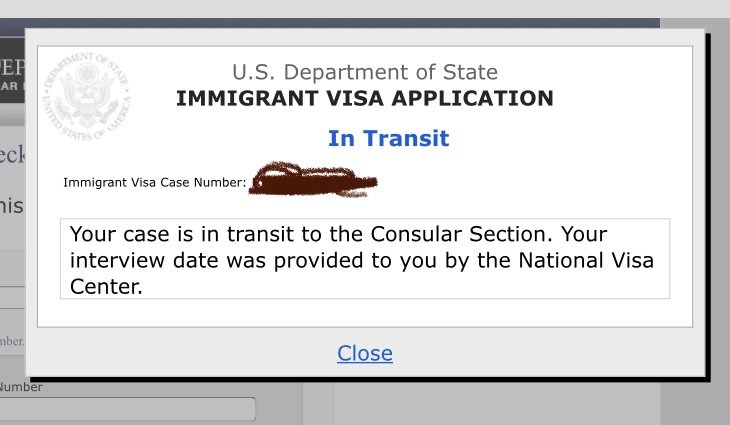Click the gray footer strip beside Close
Screen dimensions: 730x425
550,353
